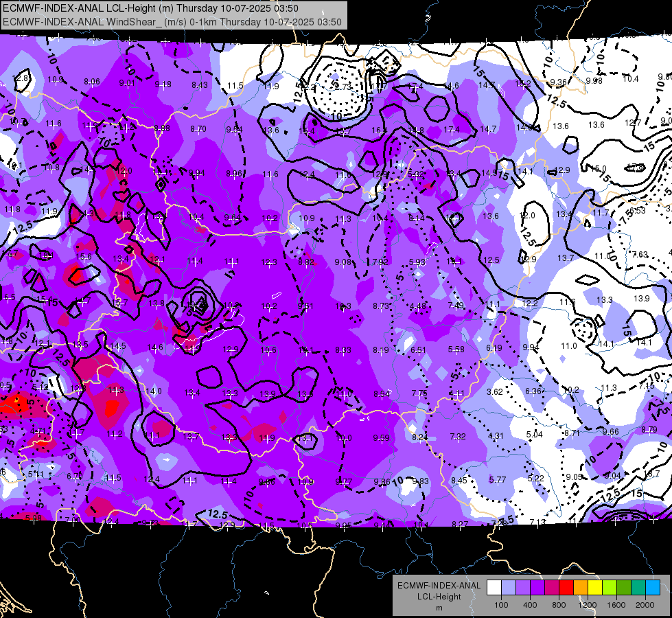The image size is (672, 618).
Task: Click the sky blue legend swatch
Action: pos(653,588)
